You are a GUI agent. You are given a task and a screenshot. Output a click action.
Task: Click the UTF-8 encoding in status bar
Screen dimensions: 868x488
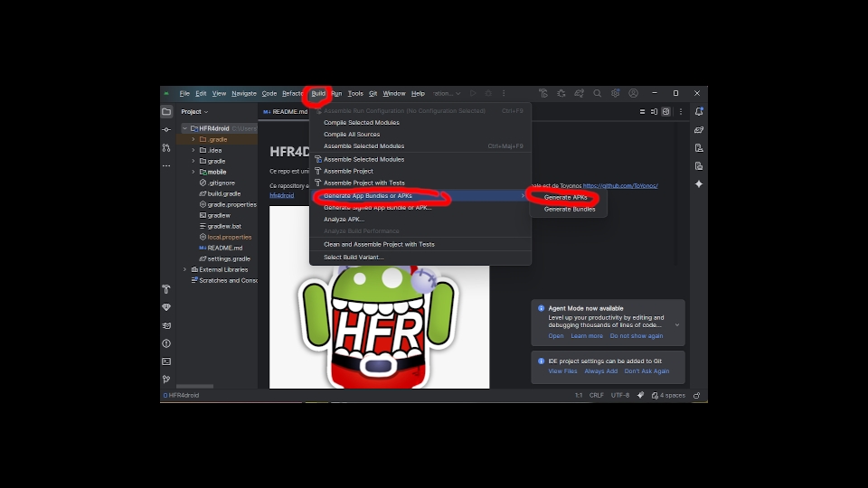coord(620,396)
